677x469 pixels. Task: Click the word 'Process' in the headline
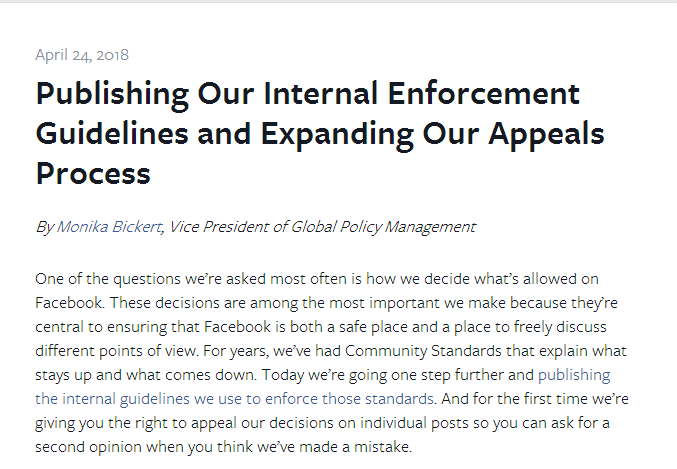(93, 174)
